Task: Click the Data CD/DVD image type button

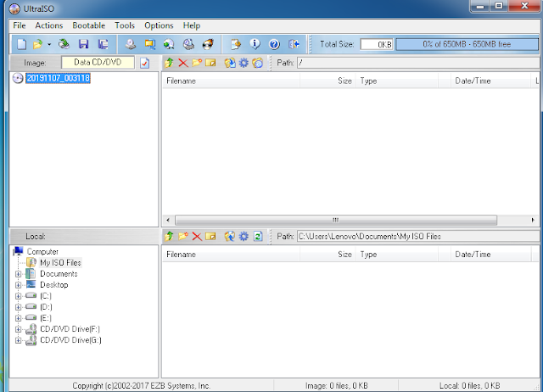Action: pyautogui.click(x=98, y=63)
